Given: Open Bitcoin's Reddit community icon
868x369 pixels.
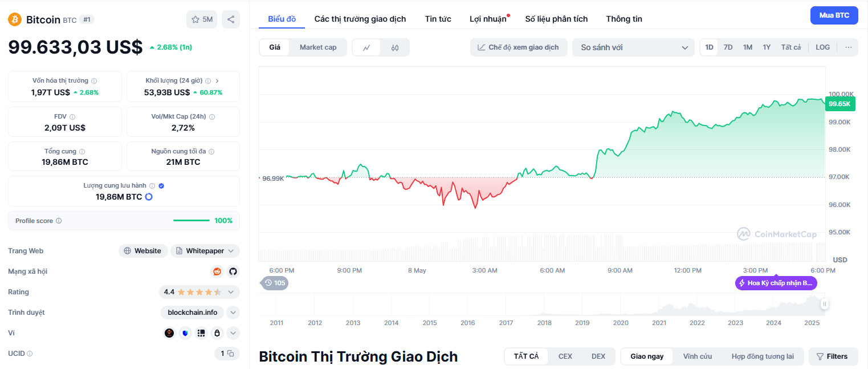Looking at the screenshot, I should pos(217,271).
